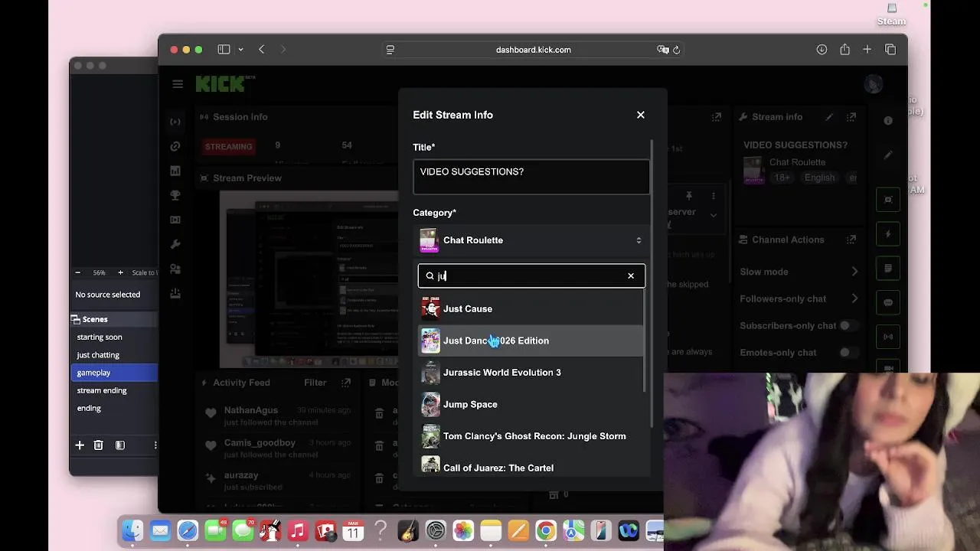This screenshot has height=551, width=980.
Task: Select Just Cause from category results
Action: tap(531, 309)
